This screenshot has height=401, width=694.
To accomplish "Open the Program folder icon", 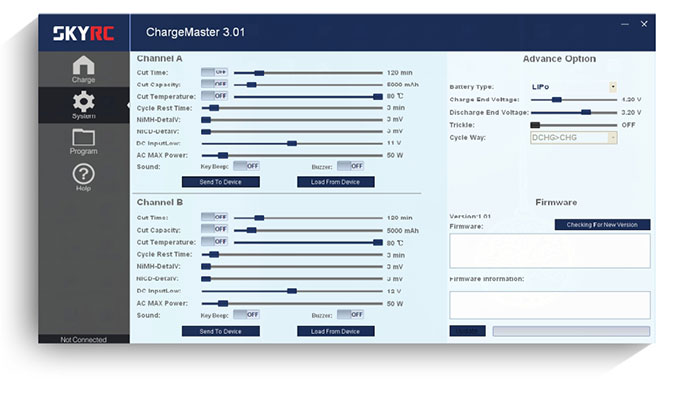I will click(x=83, y=141).
